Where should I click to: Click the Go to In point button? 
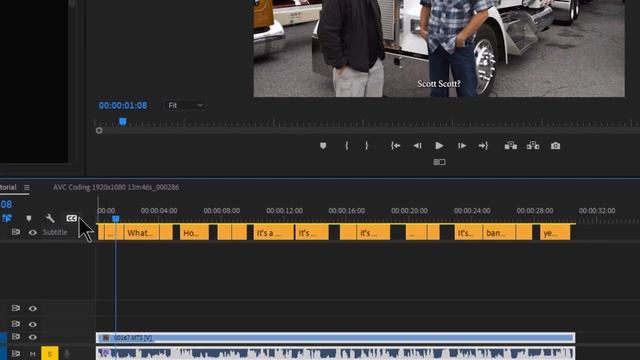tap(395, 146)
